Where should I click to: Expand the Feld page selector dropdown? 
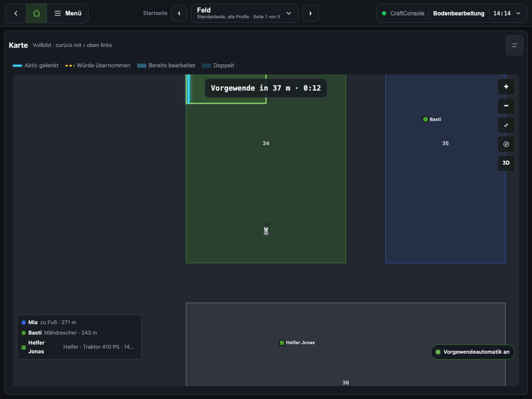coord(245,13)
